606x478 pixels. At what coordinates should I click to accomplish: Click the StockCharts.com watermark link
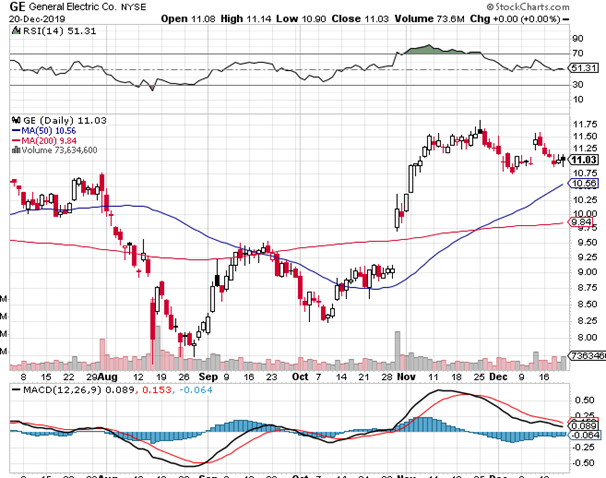pyautogui.click(x=560, y=8)
